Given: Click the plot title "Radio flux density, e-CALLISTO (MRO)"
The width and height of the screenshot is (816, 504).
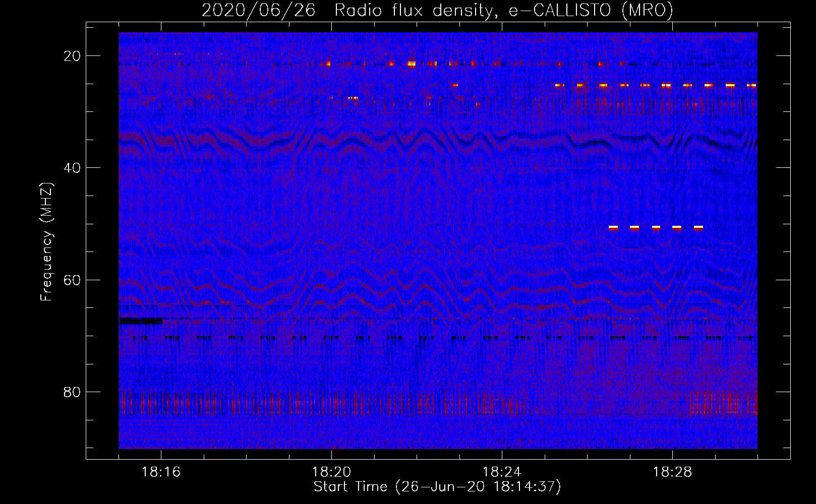Looking at the screenshot, I should click(x=503, y=11).
